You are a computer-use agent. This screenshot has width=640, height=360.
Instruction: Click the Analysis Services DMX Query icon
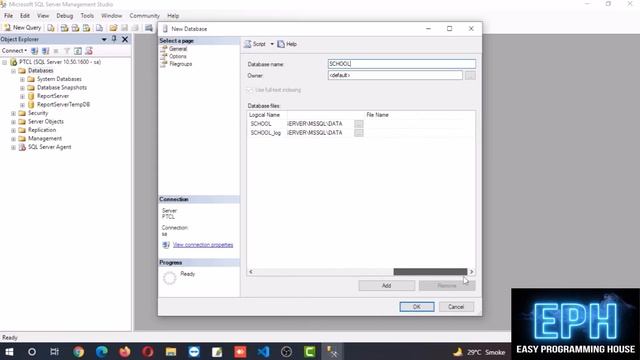pos(75,28)
